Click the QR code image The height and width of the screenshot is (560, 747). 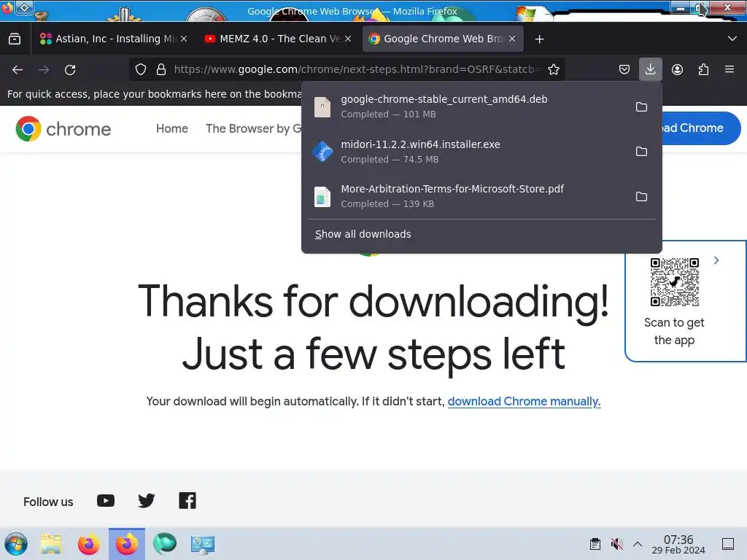click(x=674, y=282)
